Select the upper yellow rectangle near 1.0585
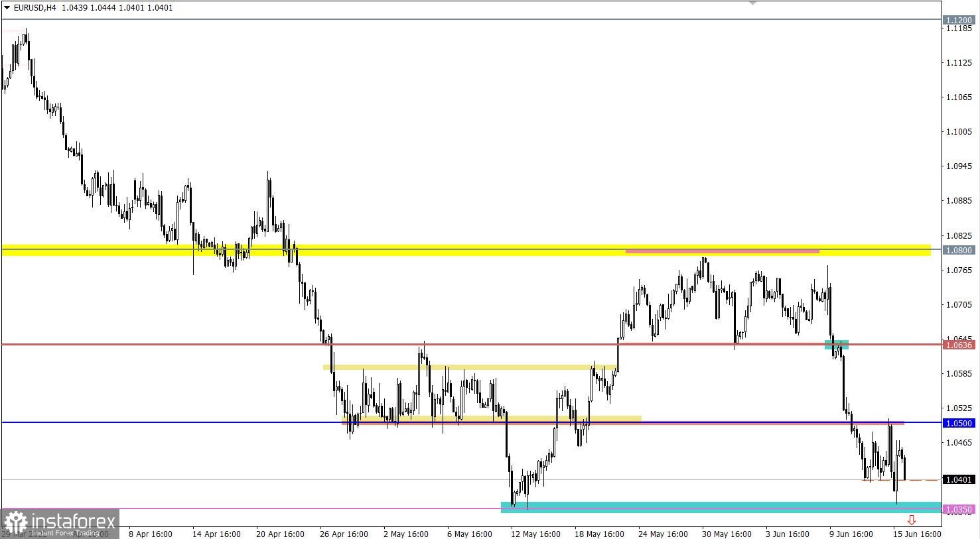 pos(470,367)
